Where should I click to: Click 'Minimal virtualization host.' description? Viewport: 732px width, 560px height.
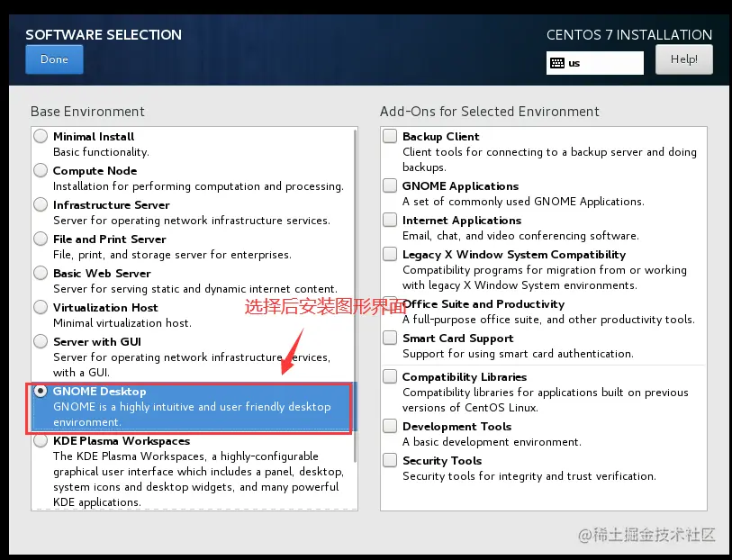(x=122, y=323)
